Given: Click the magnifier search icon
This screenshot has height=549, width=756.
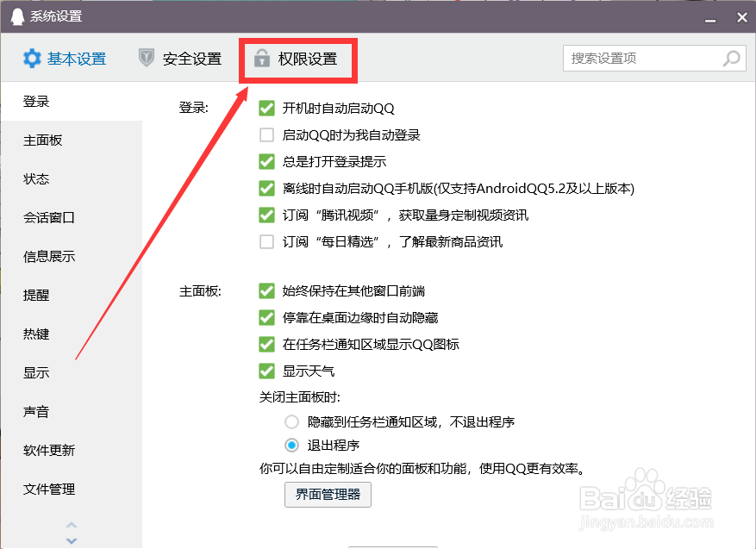Looking at the screenshot, I should (x=731, y=59).
